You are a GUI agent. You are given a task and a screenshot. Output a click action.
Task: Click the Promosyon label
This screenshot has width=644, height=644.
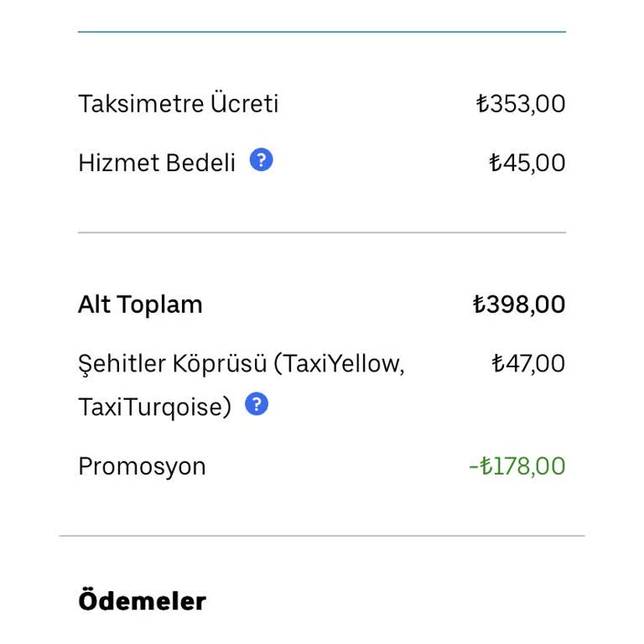point(142,466)
